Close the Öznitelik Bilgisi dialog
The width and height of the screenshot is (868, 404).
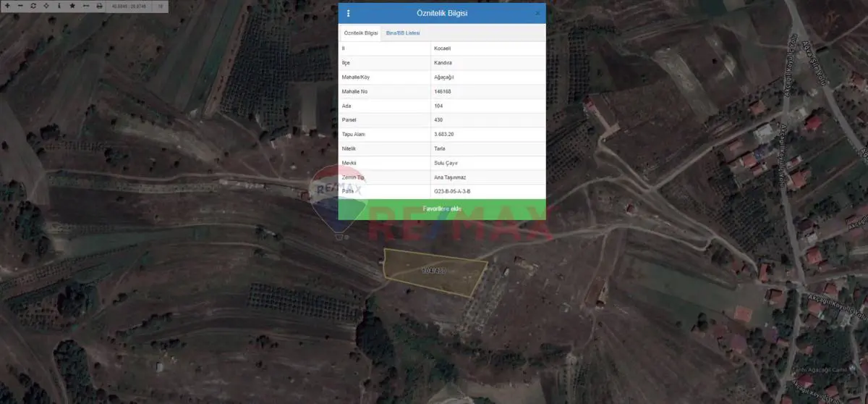(x=537, y=13)
